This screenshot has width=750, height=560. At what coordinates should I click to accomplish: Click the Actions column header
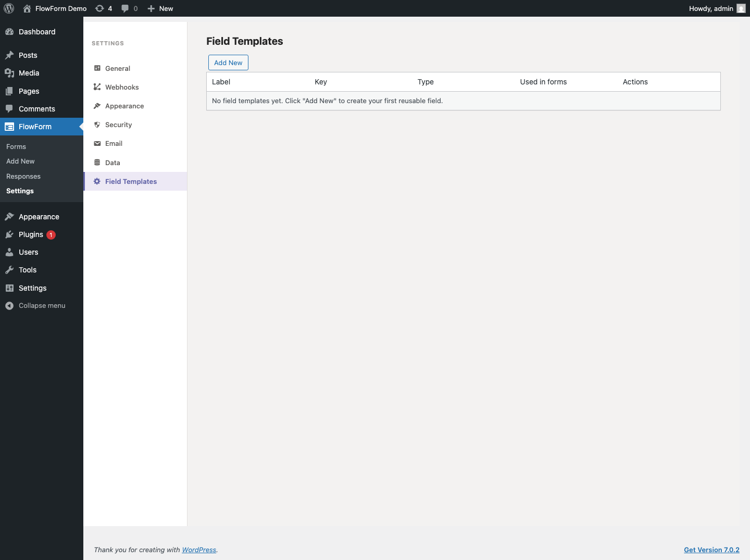pyautogui.click(x=635, y=82)
